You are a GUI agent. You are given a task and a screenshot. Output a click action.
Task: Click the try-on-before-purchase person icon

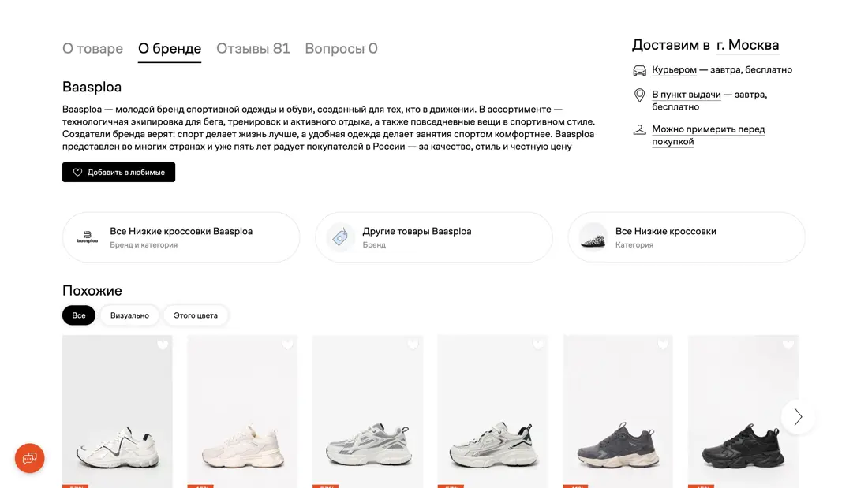click(638, 129)
